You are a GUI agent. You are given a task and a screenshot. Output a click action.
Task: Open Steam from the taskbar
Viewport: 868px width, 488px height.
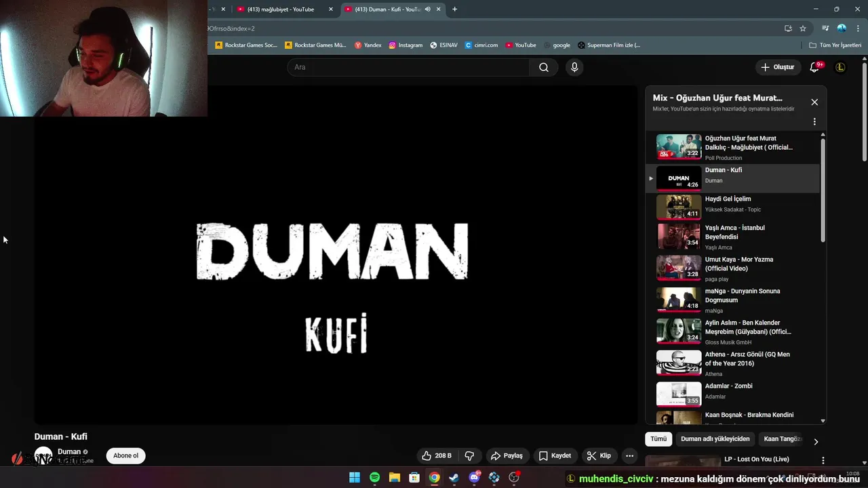tap(454, 478)
